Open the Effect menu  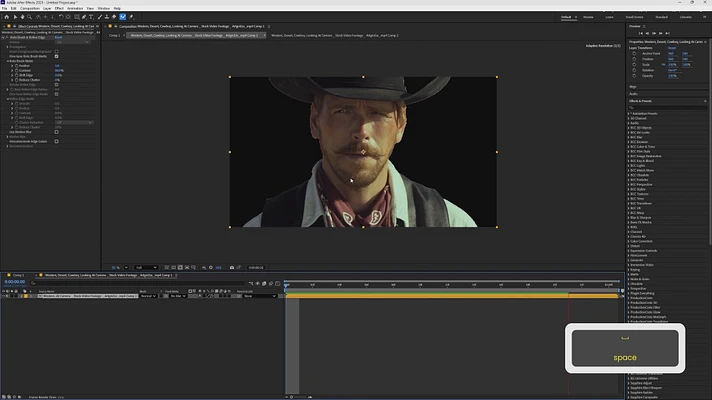tap(59, 8)
